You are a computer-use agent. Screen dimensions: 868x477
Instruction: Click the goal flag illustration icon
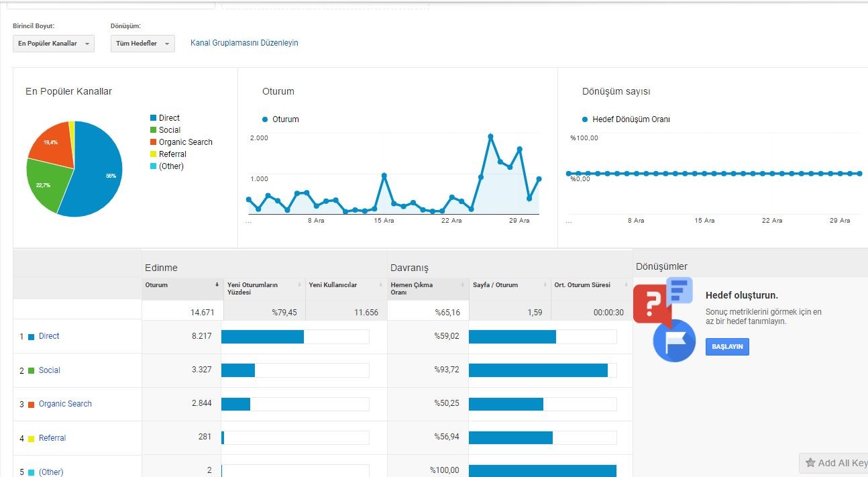[674, 340]
